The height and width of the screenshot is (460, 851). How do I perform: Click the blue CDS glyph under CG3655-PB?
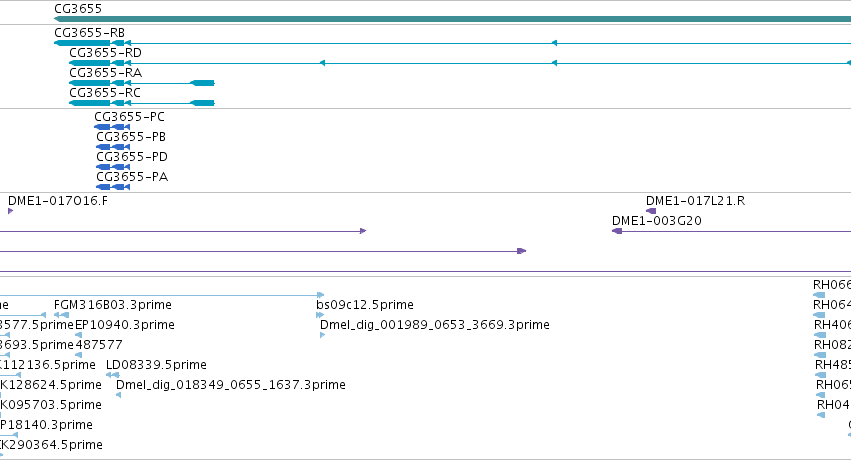pos(113,147)
